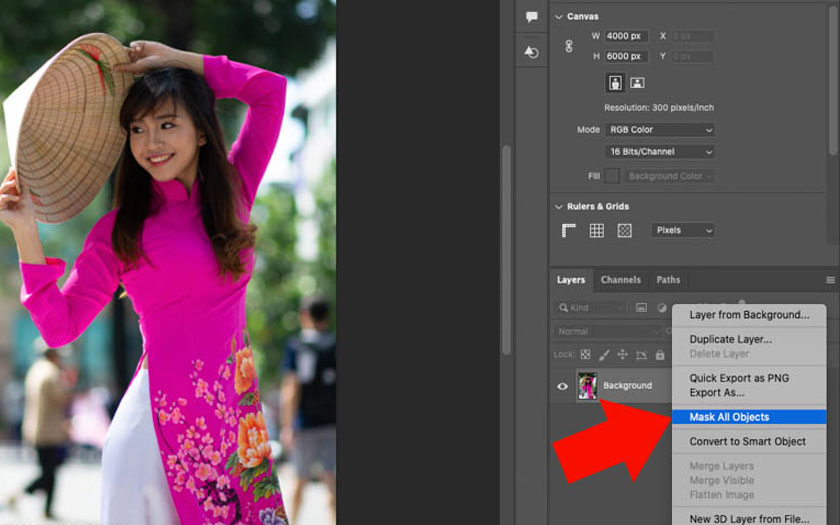Collapse the Rulers & Grids section

pos(559,207)
